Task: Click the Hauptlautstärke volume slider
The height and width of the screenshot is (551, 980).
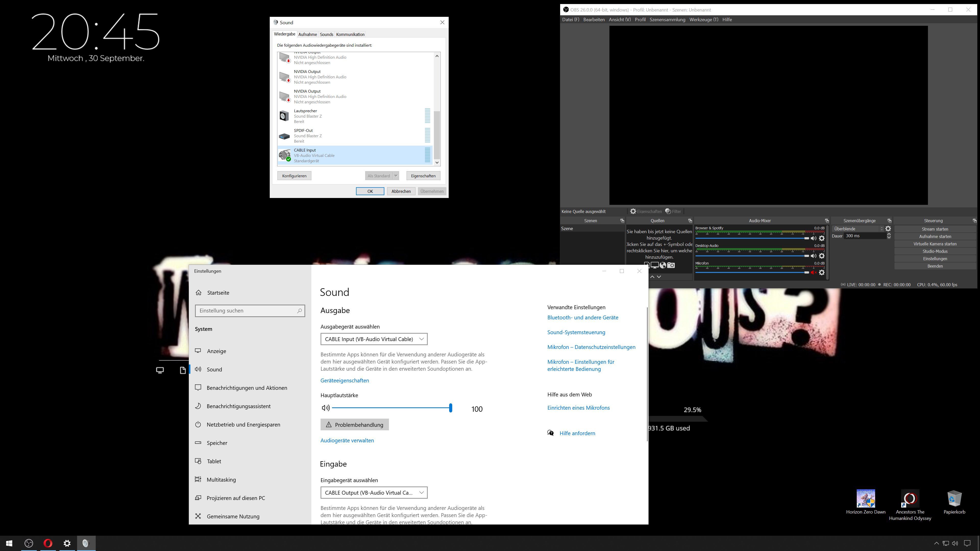Action: click(392, 408)
